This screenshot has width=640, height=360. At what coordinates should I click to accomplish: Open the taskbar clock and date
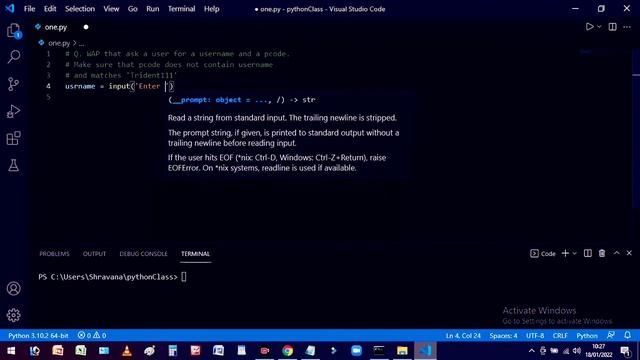(x=598, y=351)
